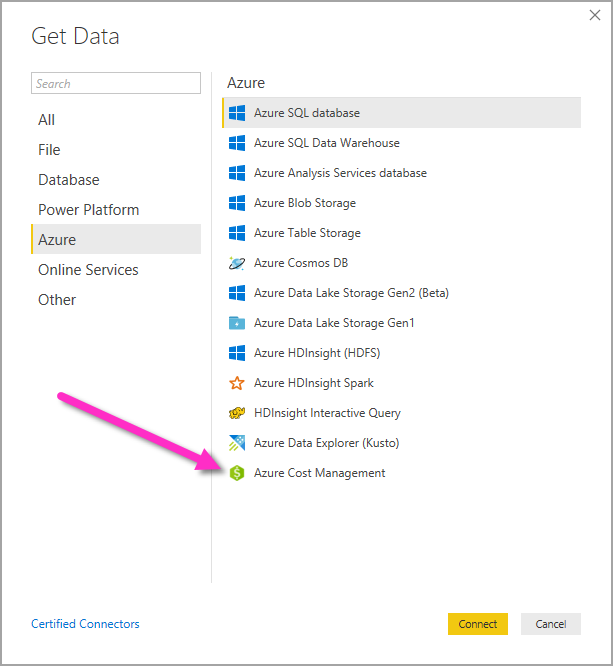
Task: Close the Get Data dialog
Action: click(x=595, y=15)
